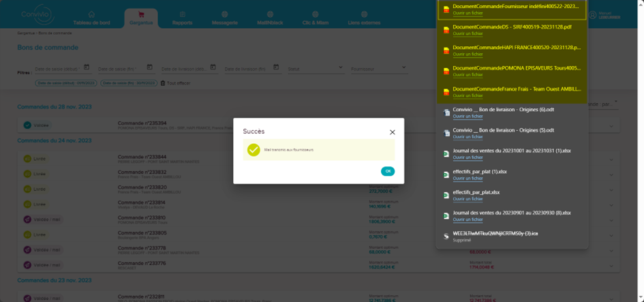Open file link under effectifs_par_plat (1).xlsx
This screenshot has height=302, width=644.
click(x=467, y=179)
